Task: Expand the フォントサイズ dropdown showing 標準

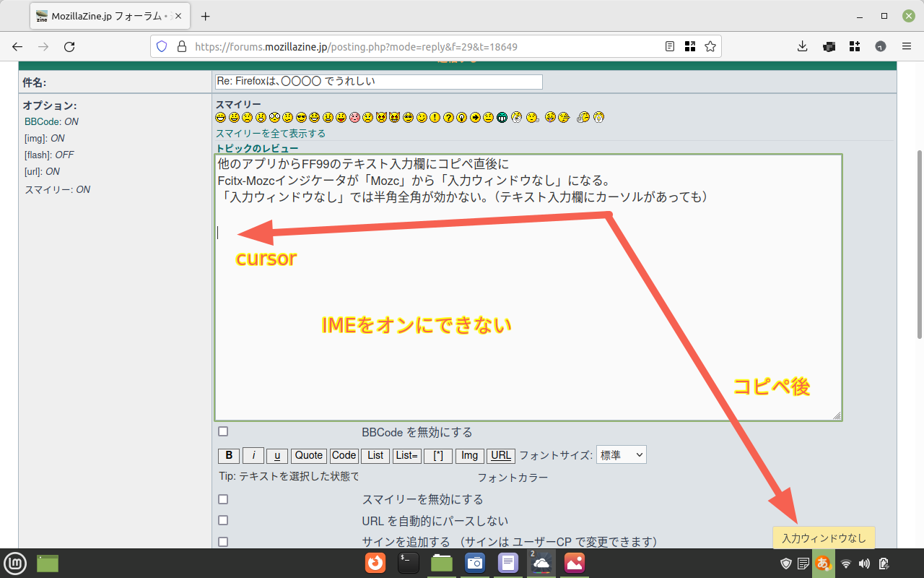Action: (621, 455)
